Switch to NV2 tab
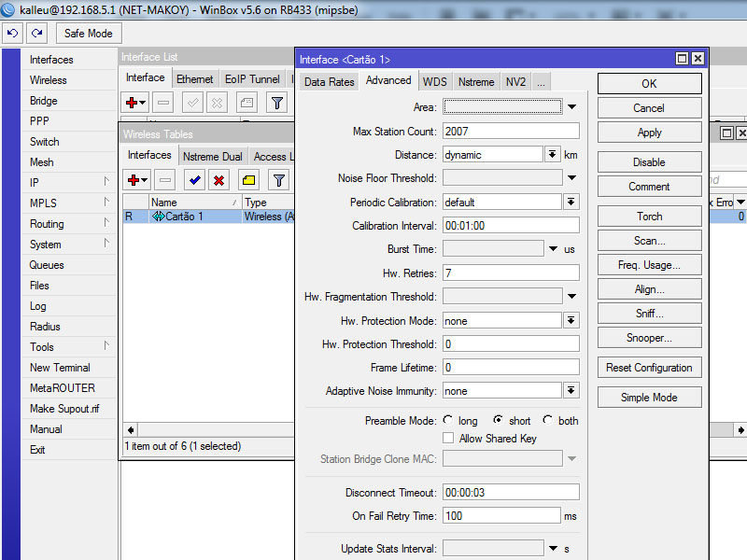Image resolution: width=747 pixels, height=560 pixels. pyautogui.click(x=515, y=82)
